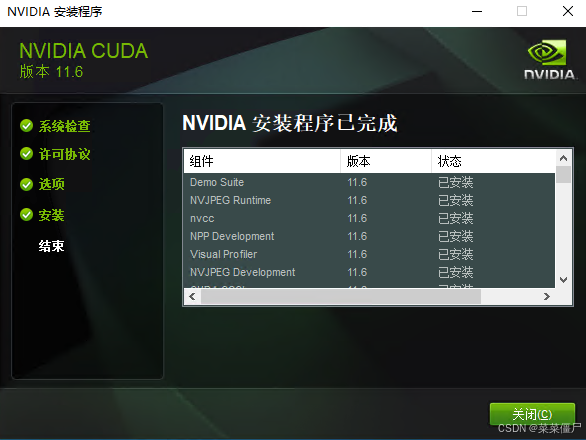
Task: Select the 选项 step in sidebar
Action: [x=52, y=184]
